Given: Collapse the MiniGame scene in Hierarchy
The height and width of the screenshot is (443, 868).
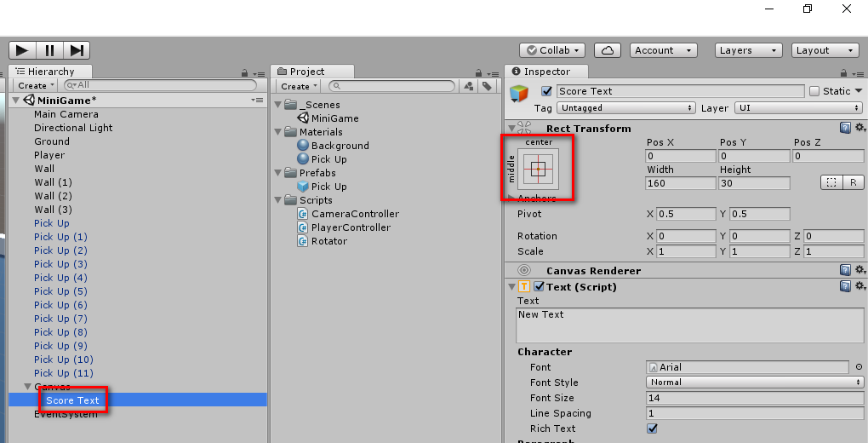Looking at the screenshot, I should tap(16, 101).
